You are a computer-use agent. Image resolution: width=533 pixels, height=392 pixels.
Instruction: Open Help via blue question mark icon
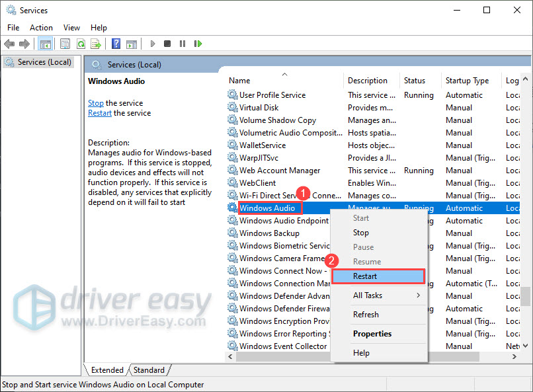click(116, 44)
